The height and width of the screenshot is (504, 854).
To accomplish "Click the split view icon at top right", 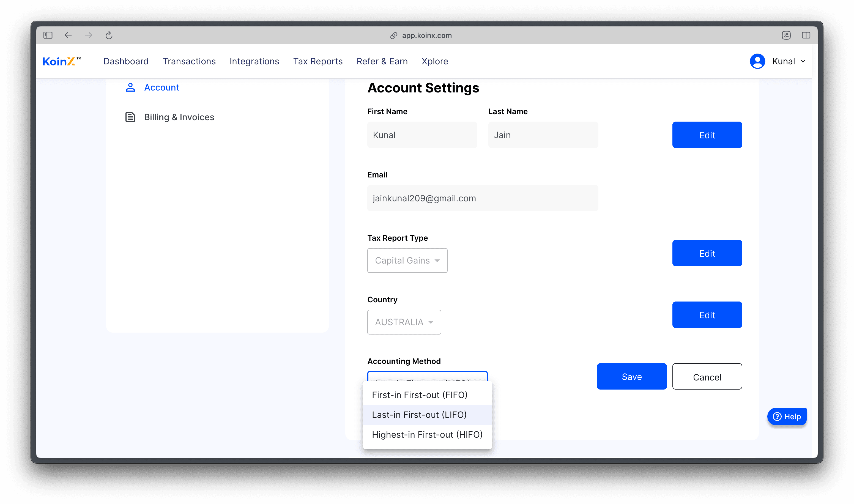I will [806, 35].
